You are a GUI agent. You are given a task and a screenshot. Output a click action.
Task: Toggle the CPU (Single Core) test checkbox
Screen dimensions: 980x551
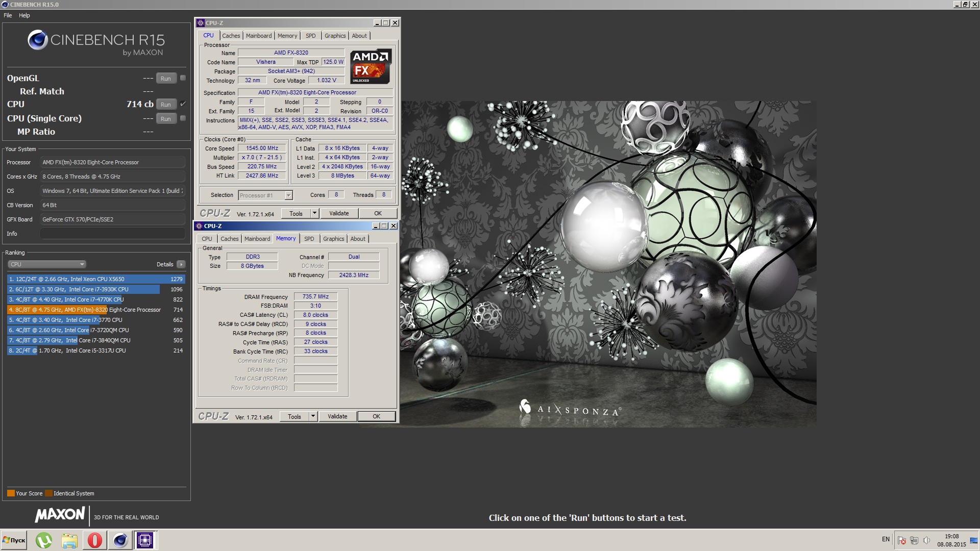click(x=183, y=118)
